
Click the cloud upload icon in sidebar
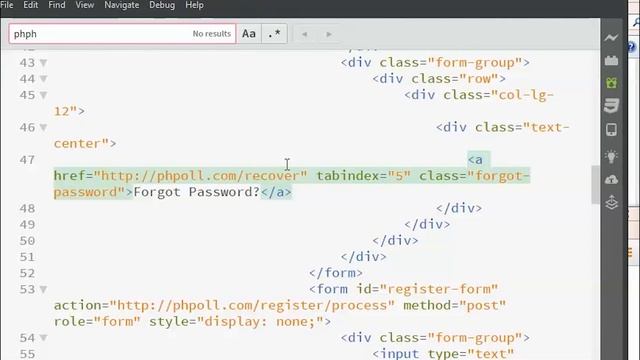(x=611, y=180)
